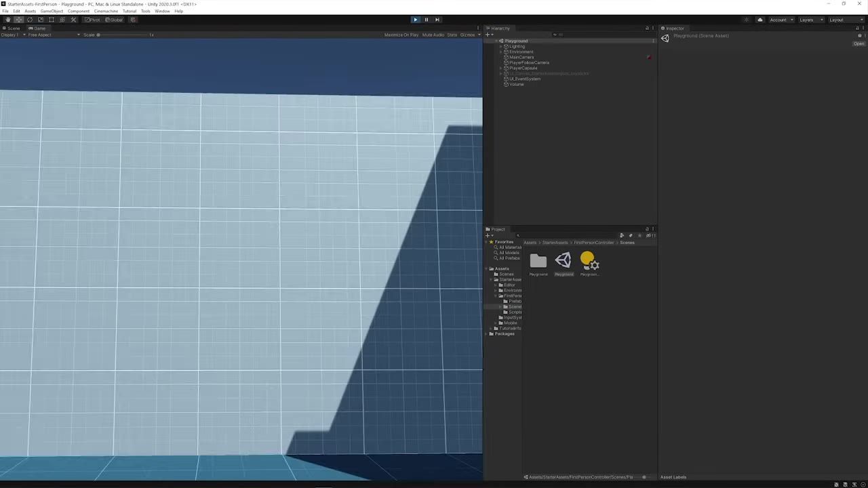Click the Open button in the Inspector
Image resolution: width=868 pixels, height=488 pixels.
click(859, 43)
